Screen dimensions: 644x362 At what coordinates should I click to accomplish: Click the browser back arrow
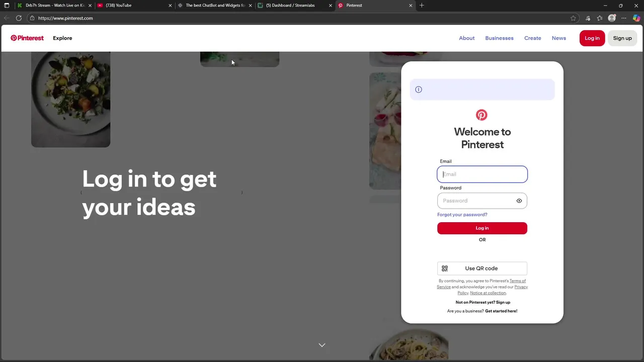point(7,18)
